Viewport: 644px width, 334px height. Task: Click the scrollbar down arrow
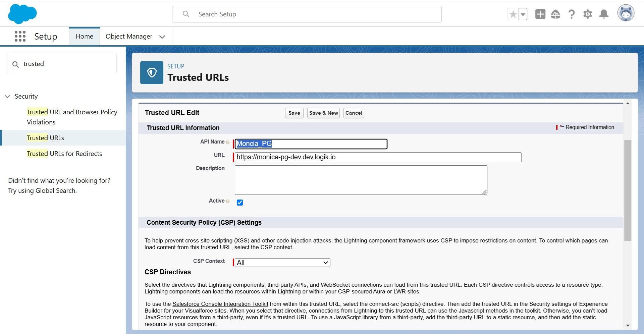pos(628,326)
